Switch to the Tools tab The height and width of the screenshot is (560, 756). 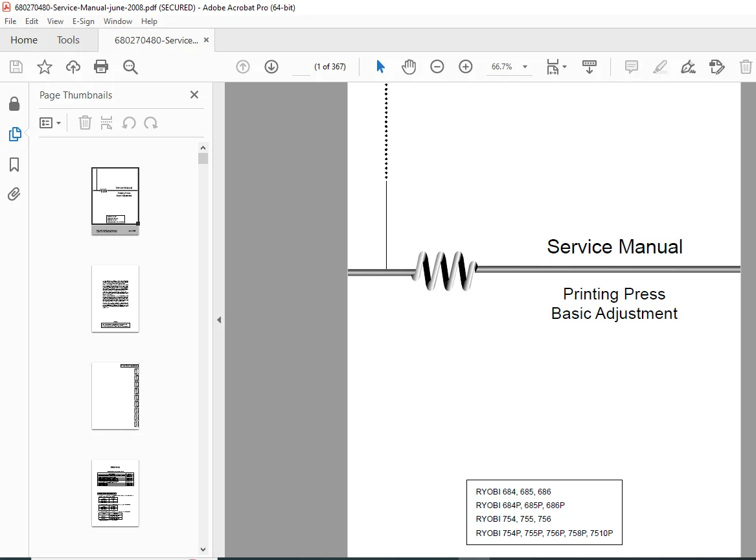click(x=68, y=40)
